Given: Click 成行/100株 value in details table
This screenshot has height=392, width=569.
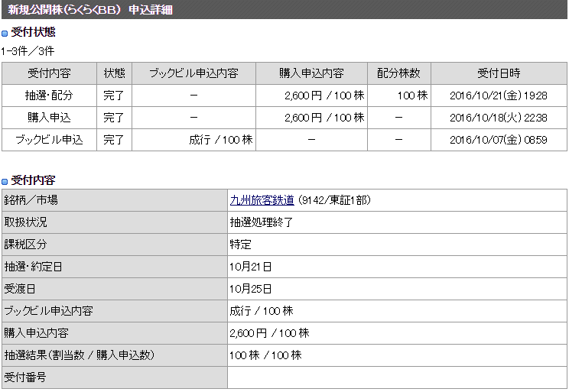Looking at the screenshot, I should [x=262, y=311].
